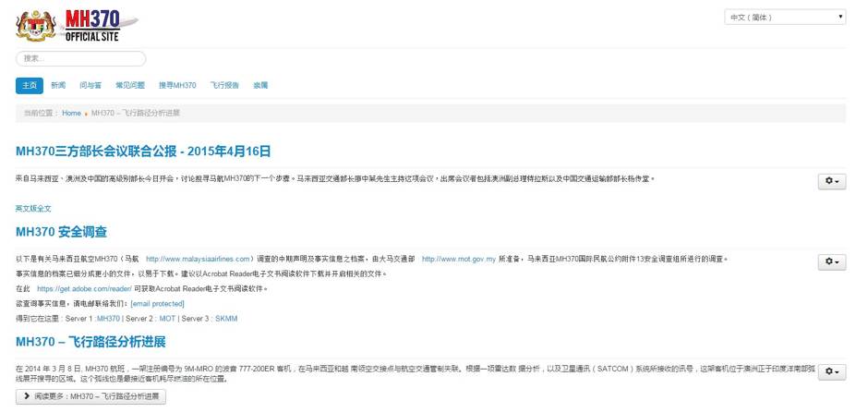Viewport: 868px width, 413px height.
Task: Follow the Home breadcrumb link
Action: click(71, 113)
